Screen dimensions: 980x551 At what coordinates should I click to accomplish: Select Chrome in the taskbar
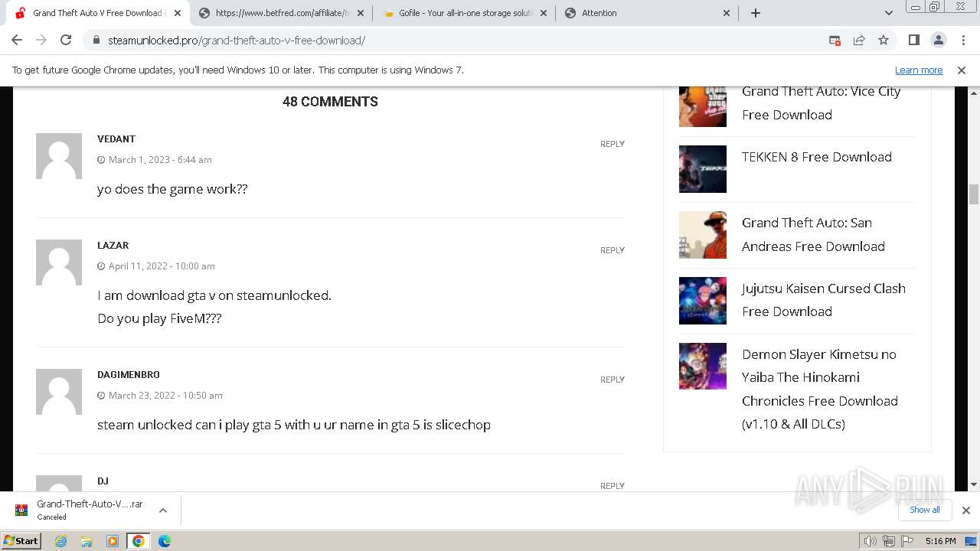click(x=138, y=541)
